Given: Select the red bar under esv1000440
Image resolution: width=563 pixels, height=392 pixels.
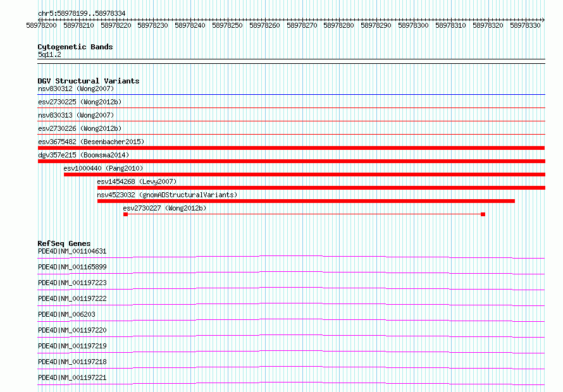Looking at the screenshot, I should point(304,175).
